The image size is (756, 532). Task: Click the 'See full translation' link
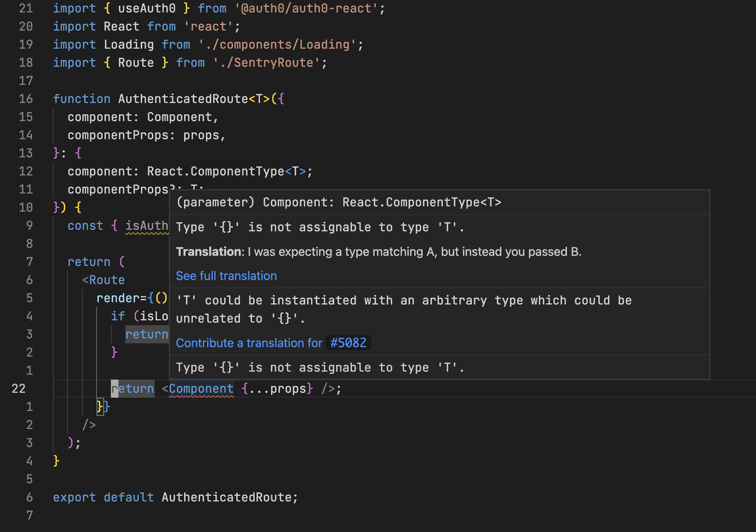tap(226, 276)
